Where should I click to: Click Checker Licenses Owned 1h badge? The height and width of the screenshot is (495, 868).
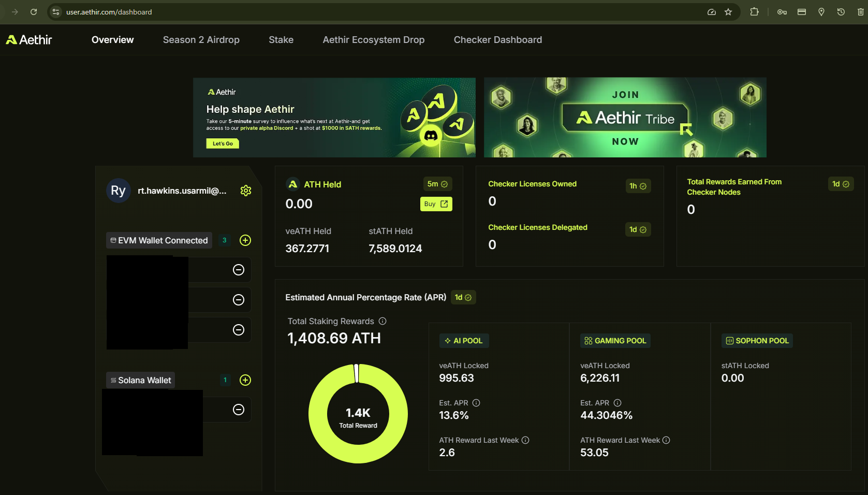(638, 186)
